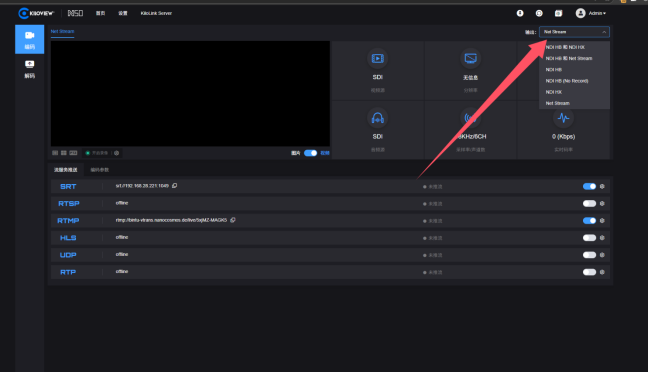Image resolution: width=648 pixels, height=373 pixels.
Task: Click the SDI audio source headphone icon
Action: point(377,118)
